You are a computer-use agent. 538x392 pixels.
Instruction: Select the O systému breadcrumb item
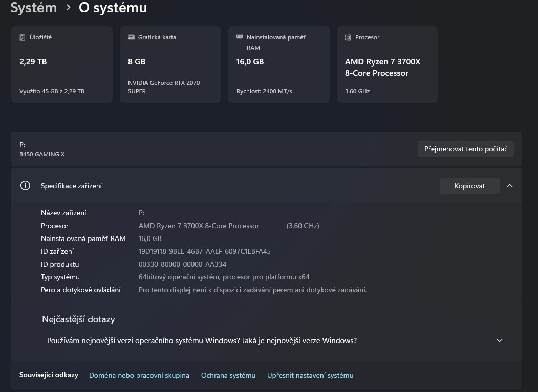112,8
